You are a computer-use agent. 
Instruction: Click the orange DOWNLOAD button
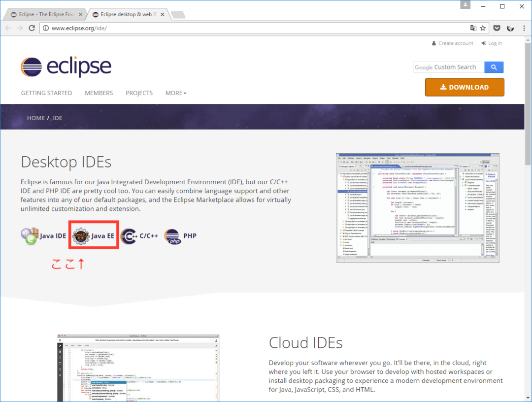coord(465,87)
